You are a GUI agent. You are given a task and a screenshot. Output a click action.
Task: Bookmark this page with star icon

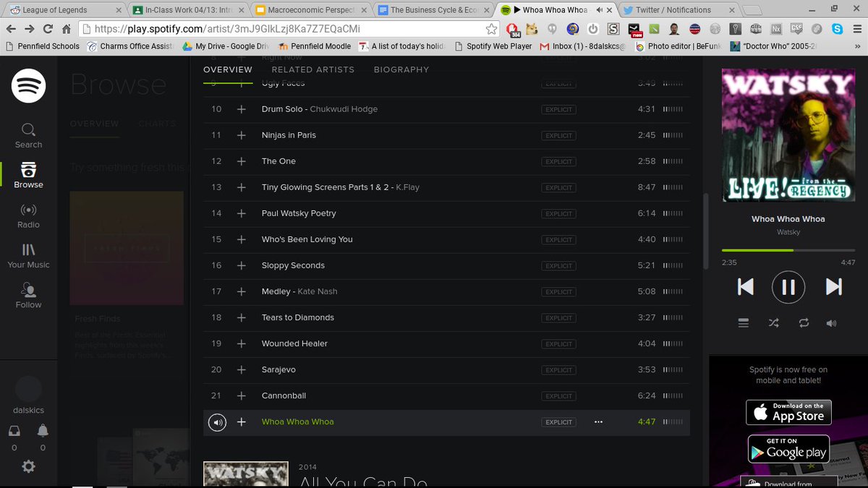click(x=491, y=29)
